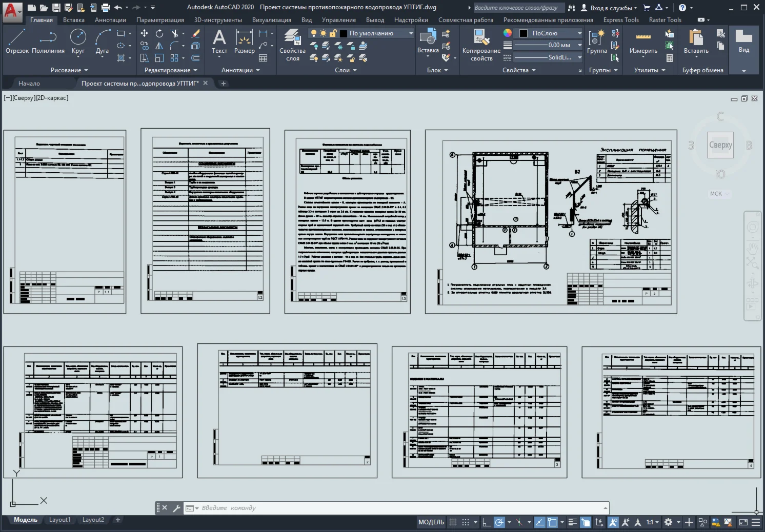Expand the Рисование panel
Image resolution: width=765 pixels, height=532 pixels.
pyautogui.click(x=69, y=70)
